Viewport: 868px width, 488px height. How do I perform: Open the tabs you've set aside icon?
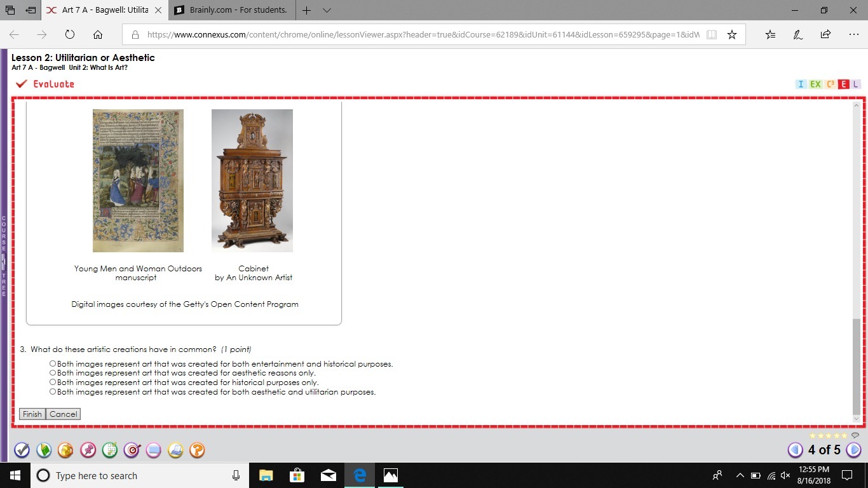[x=10, y=10]
